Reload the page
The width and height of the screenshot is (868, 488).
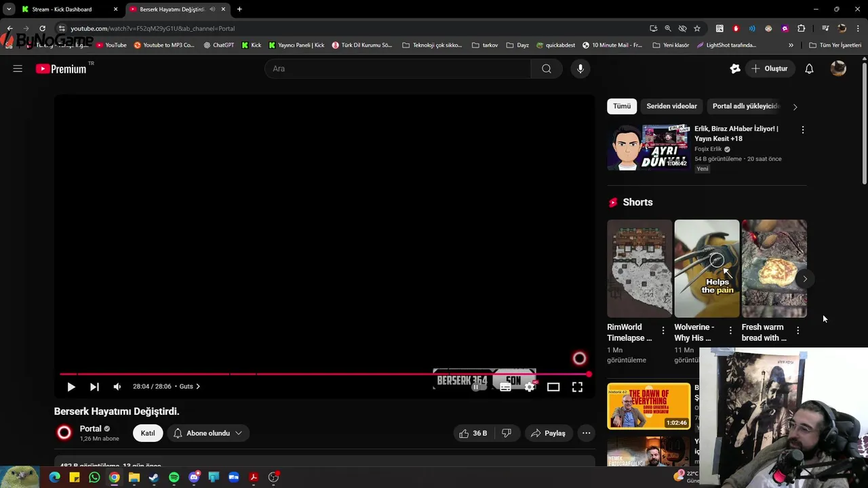pos(42,28)
